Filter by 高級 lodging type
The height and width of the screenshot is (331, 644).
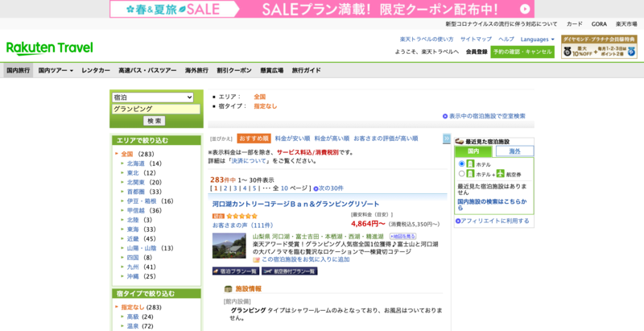click(x=133, y=317)
